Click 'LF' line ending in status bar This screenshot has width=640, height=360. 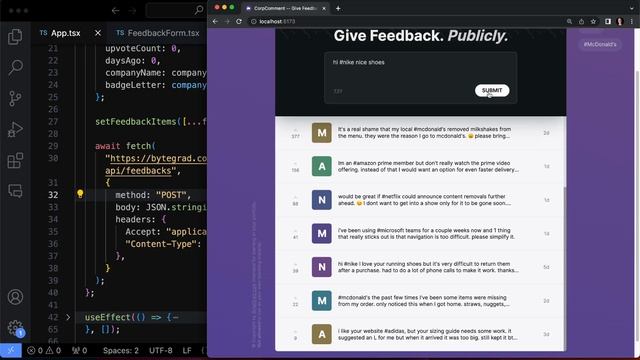[x=187, y=350]
